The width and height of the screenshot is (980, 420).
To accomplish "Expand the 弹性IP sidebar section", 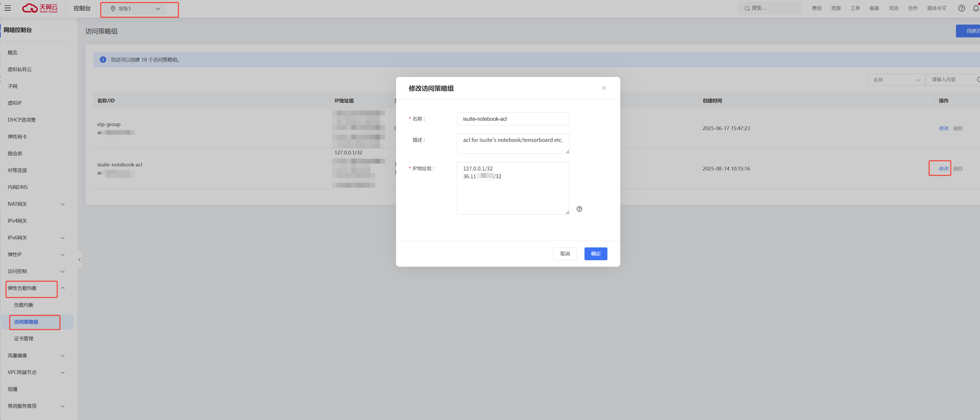I will point(36,254).
